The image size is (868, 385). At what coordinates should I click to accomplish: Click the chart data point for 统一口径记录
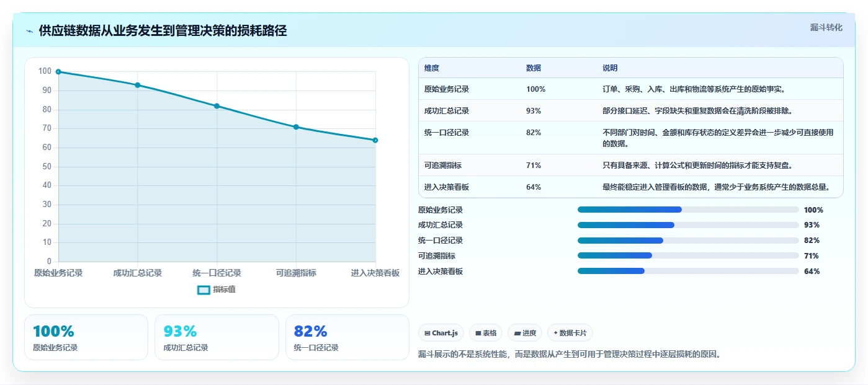(x=217, y=106)
